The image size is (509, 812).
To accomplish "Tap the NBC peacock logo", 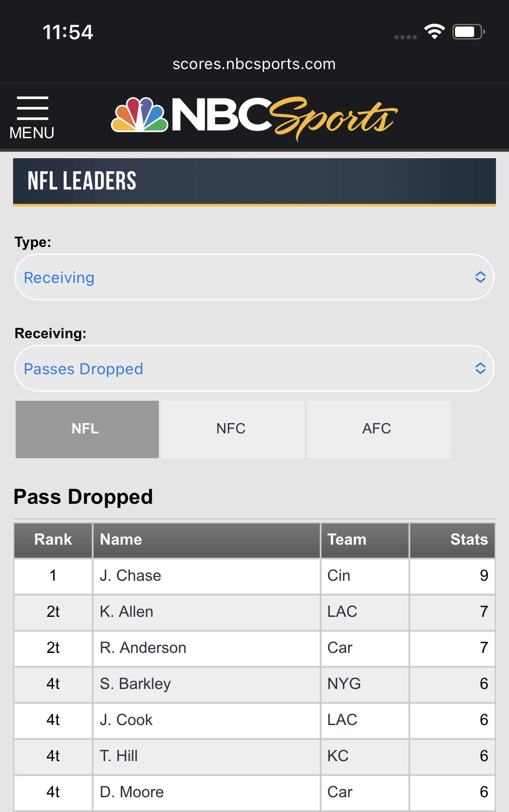I will (x=139, y=115).
